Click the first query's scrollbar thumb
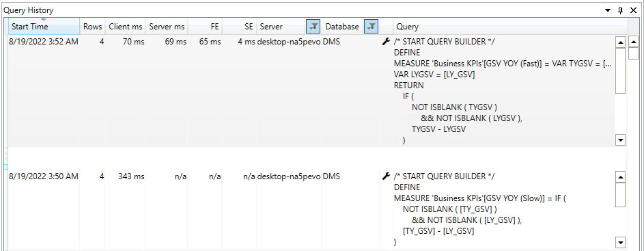This screenshot has height=251, width=644. pos(620,70)
